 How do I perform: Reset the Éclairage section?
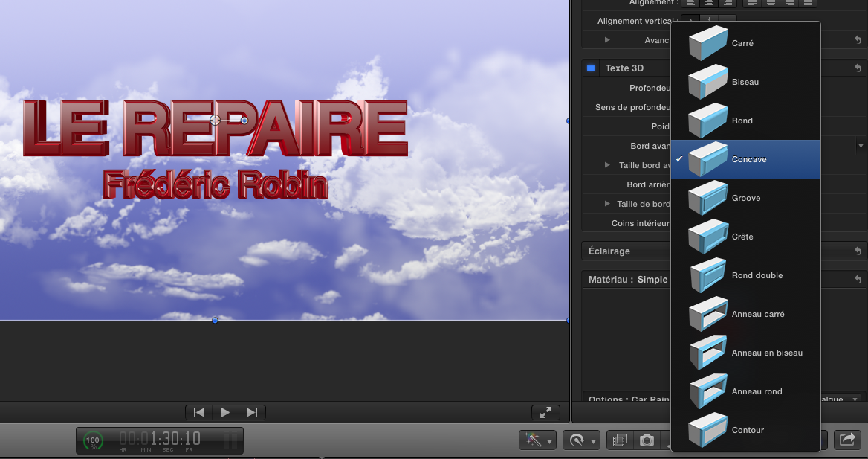pos(858,251)
